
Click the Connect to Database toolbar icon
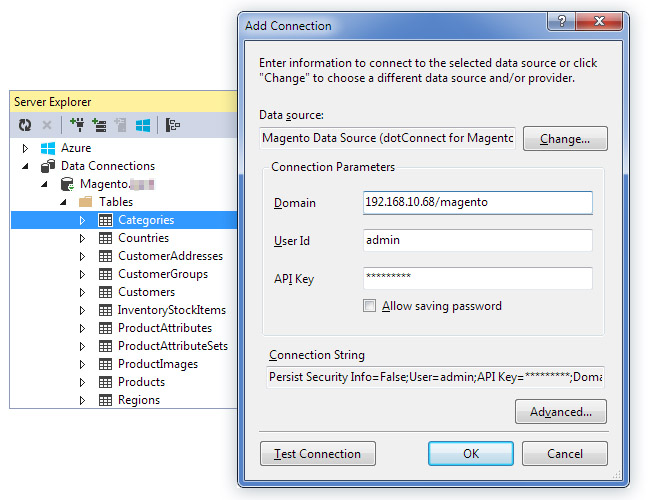coord(77,125)
